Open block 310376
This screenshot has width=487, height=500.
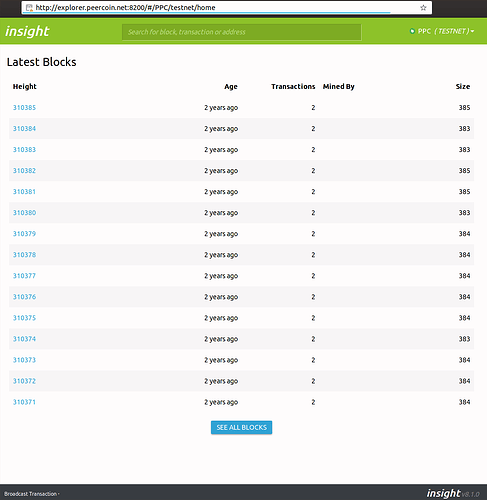coord(24,297)
